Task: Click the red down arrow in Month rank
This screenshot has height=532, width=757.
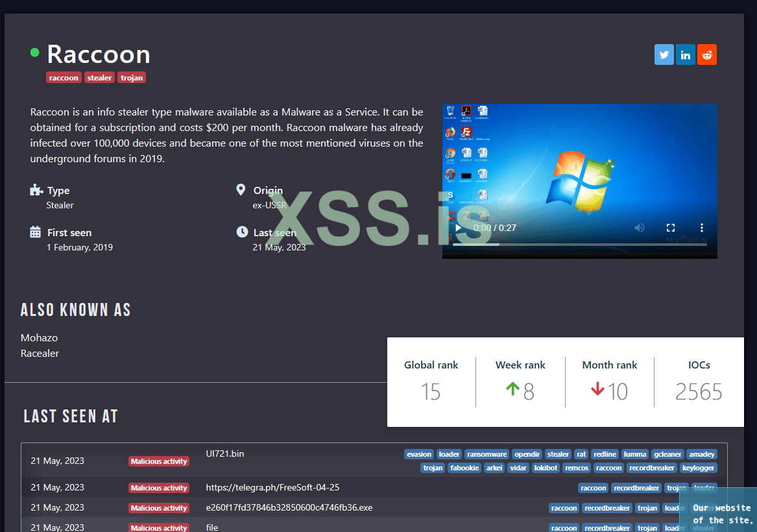Action: point(597,389)
